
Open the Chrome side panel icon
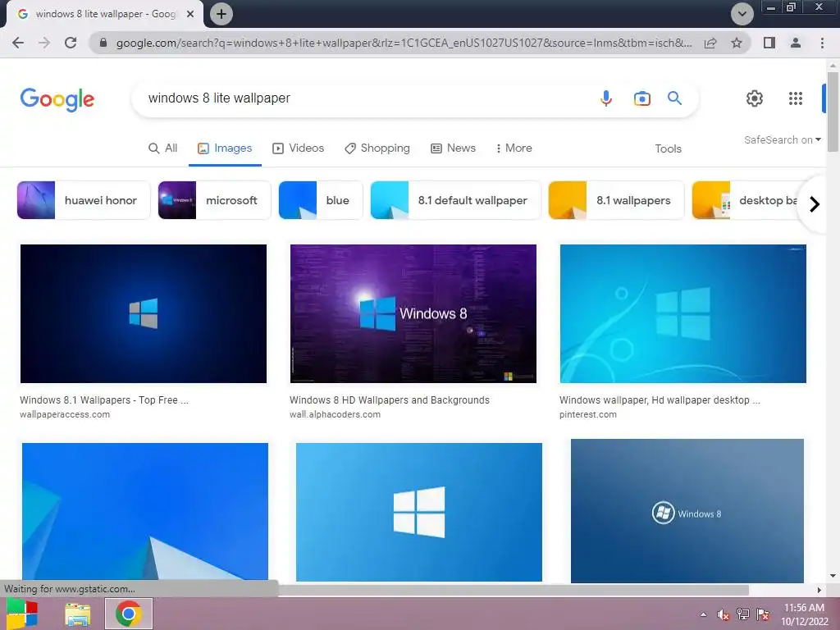point(769,43)
